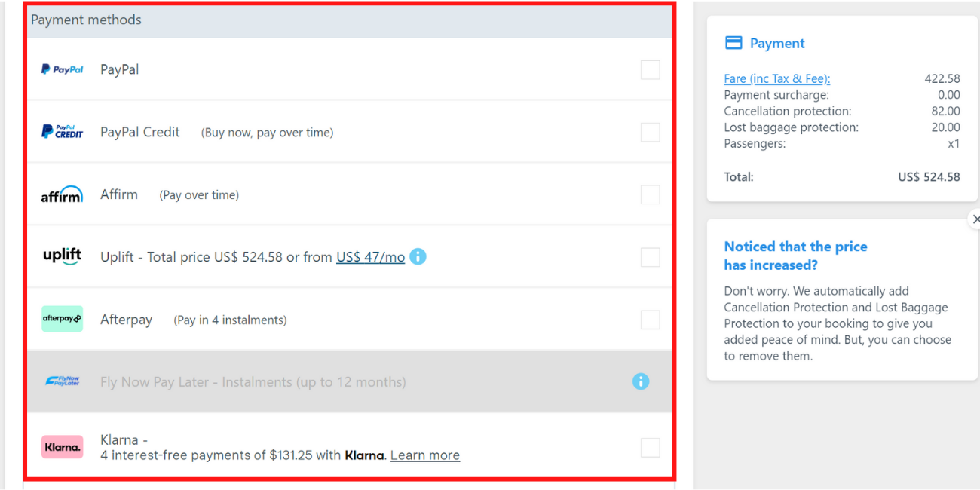980x490 pixels.
Task: Open the US$ 47/mo Uplift link
Action: point(370,257)
